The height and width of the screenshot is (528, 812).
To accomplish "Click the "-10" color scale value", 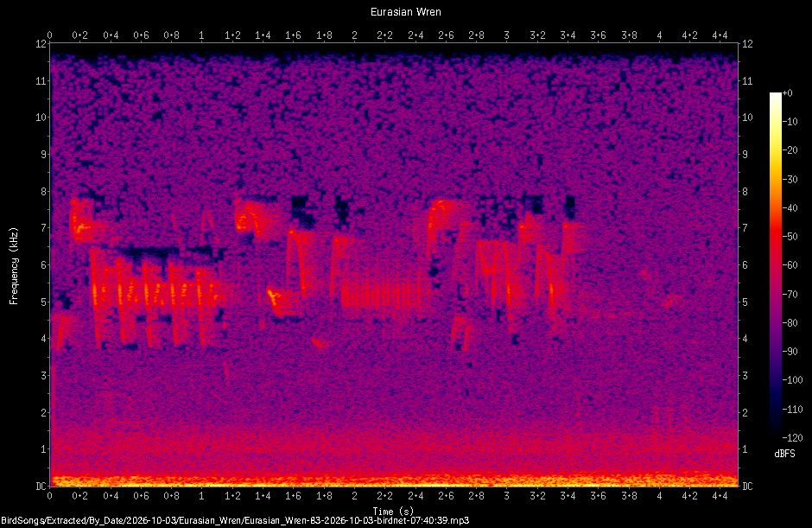I will [x=790, y=122].
